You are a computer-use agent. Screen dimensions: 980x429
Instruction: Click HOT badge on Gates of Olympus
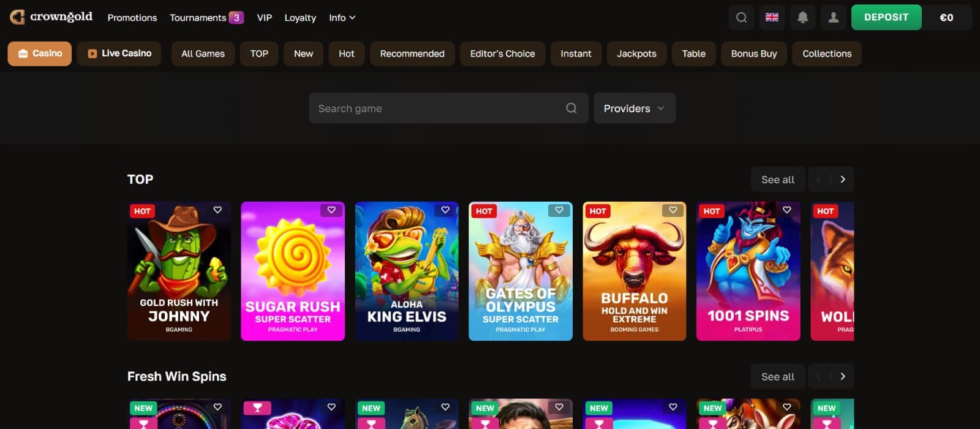tap(484, 211)
